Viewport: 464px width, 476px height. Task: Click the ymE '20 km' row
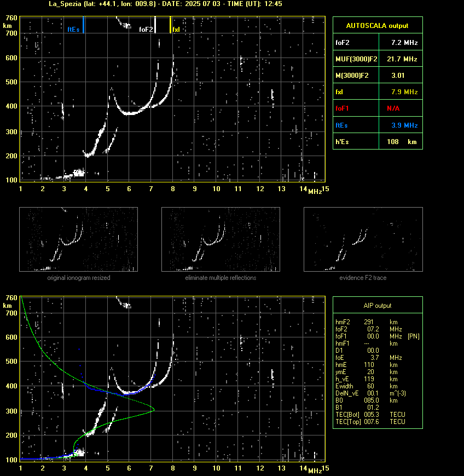[x=367, y=372]
